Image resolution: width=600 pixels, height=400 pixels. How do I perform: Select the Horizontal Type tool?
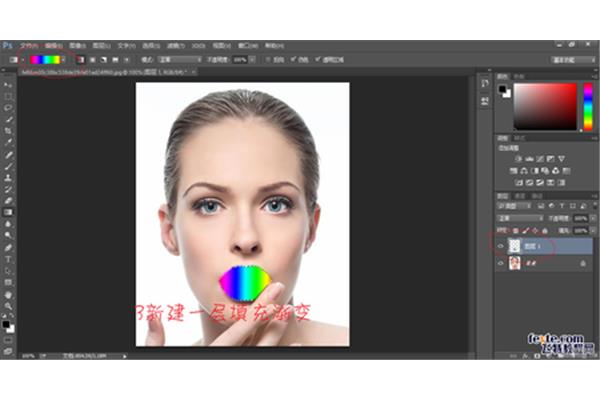[8, 259]
